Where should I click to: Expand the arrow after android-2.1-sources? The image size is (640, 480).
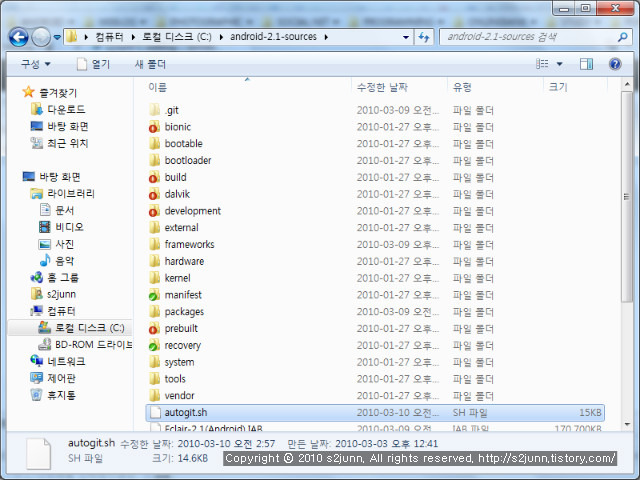click(326, 37)
